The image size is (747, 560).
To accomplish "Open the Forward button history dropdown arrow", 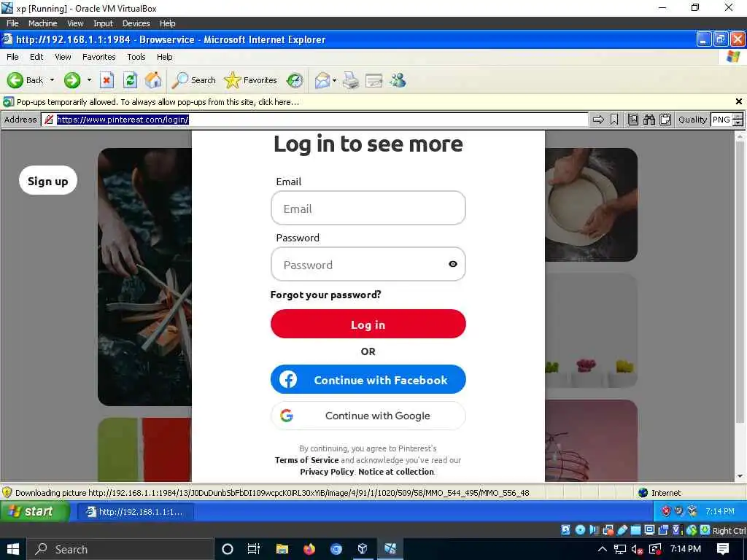I will (x=89, y=80).
